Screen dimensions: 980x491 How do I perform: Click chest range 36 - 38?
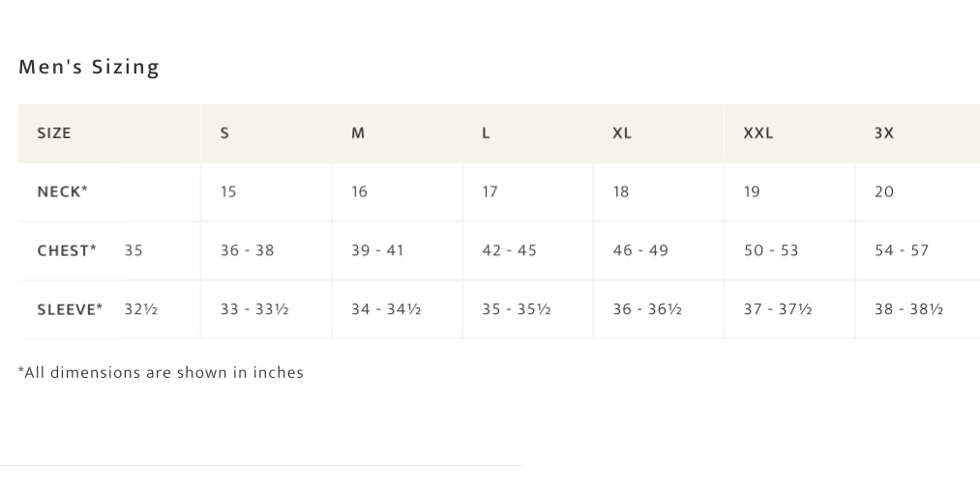[x=248, y=250]
